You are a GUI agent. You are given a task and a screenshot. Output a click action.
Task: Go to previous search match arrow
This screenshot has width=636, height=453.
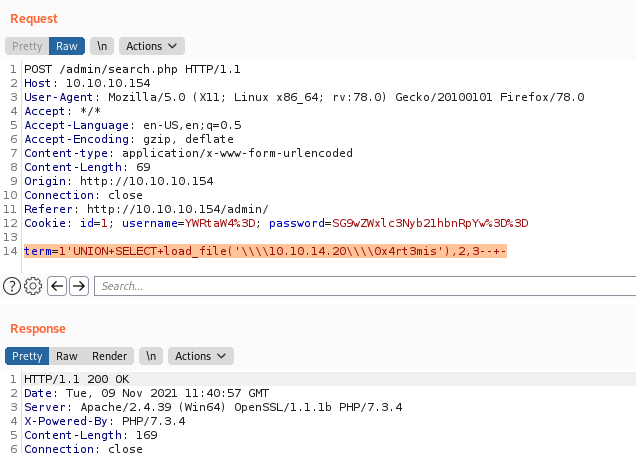click(x=57, y=286)
